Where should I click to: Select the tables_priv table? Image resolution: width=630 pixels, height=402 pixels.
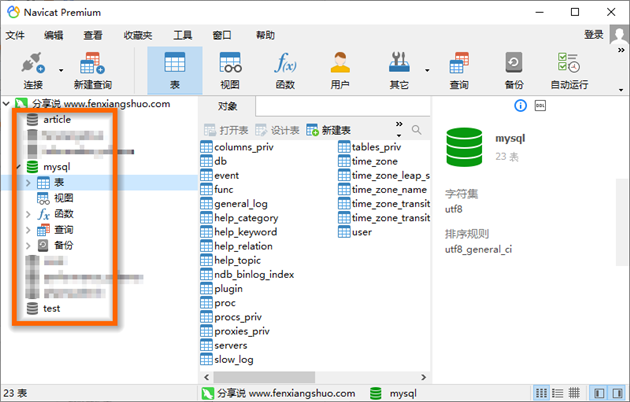click(370, 147)
